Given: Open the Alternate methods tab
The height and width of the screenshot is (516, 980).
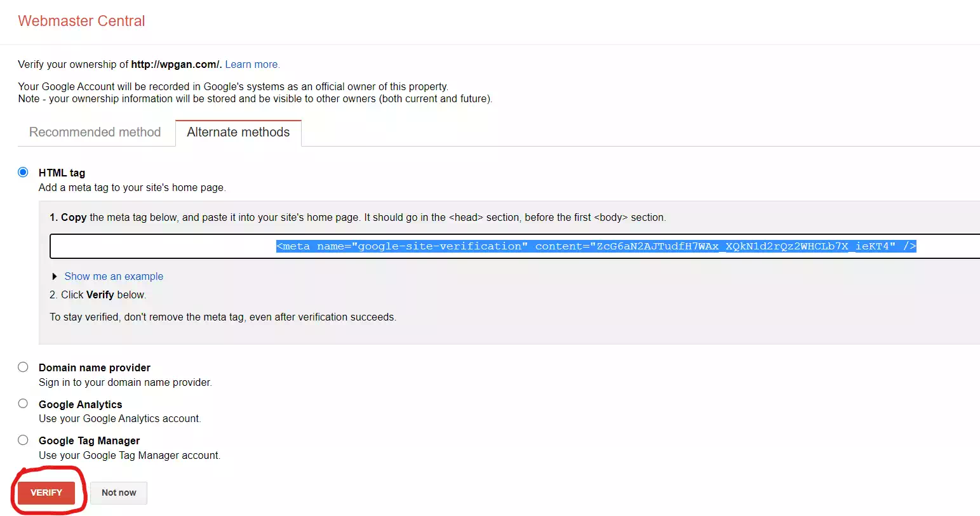Looking at the screenshot, I should coord(238,132).
